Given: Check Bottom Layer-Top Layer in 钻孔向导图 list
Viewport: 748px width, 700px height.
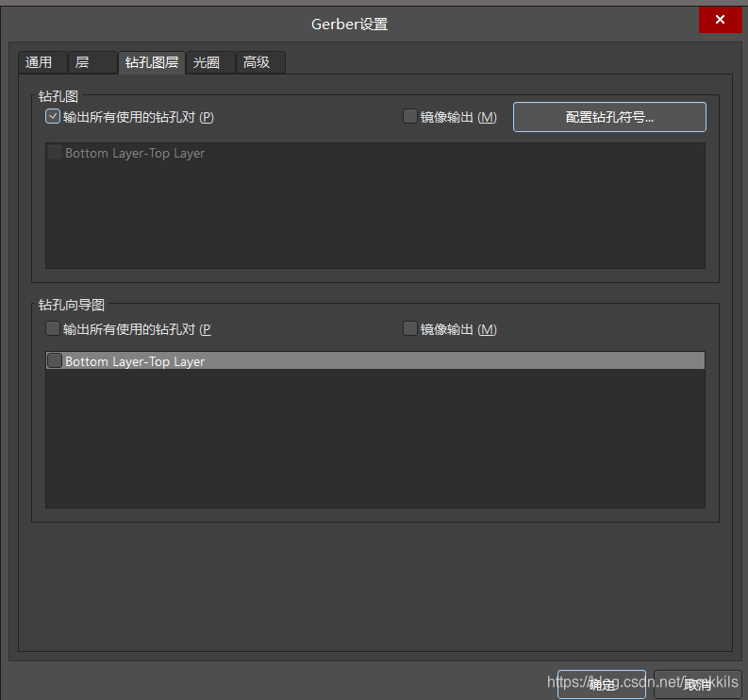Looking at the screenshot, I should tap(55, 360).
